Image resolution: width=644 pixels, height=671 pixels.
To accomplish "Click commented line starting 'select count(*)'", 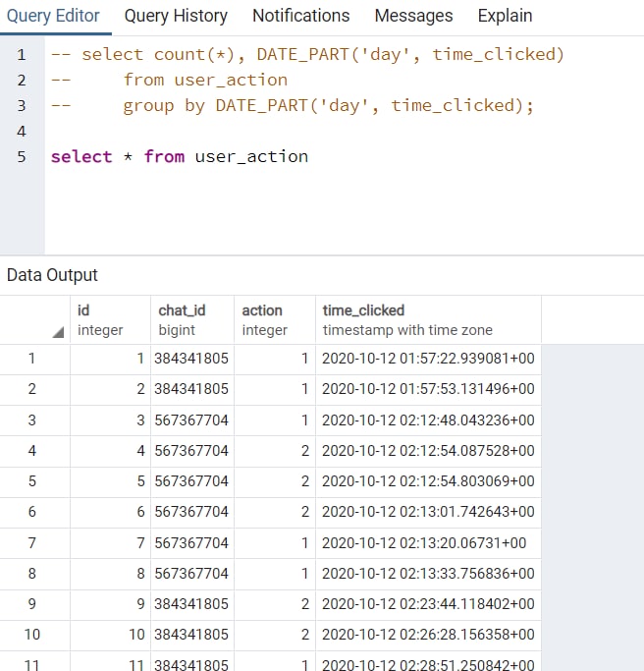I will click(308, 54).
